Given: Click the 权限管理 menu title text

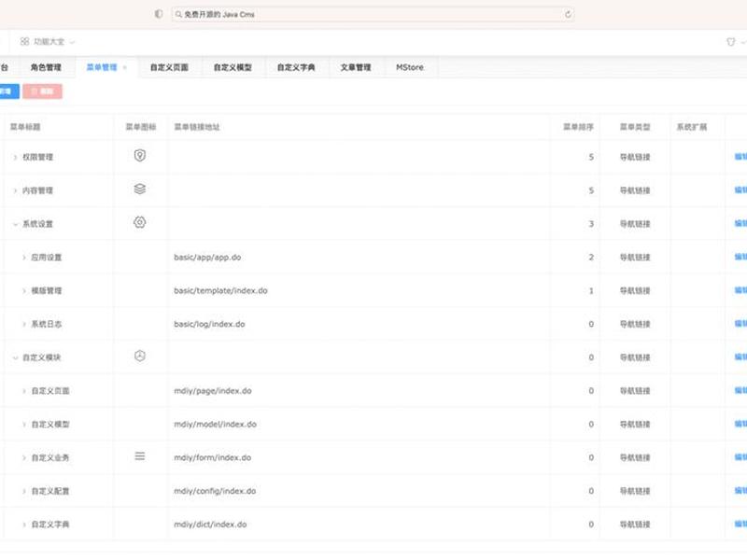Looking at the screenshot, I should coord(37,157).
